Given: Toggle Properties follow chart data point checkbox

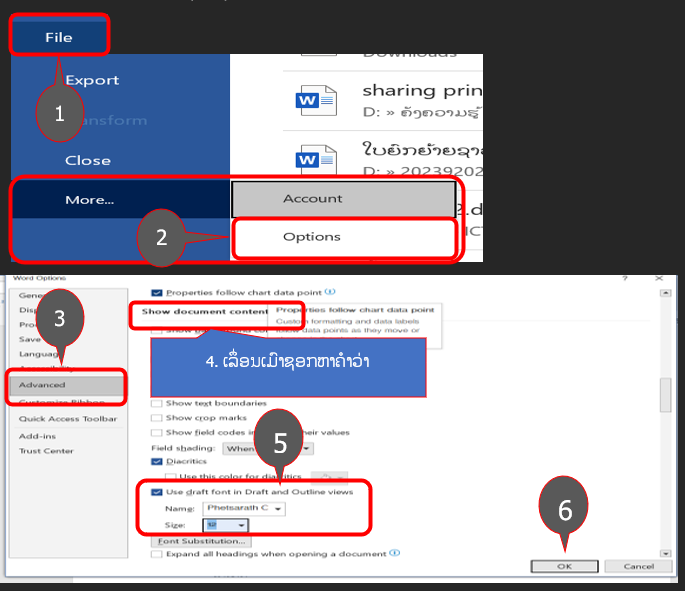Looking at the screenshot, I should tap(156, 293).
